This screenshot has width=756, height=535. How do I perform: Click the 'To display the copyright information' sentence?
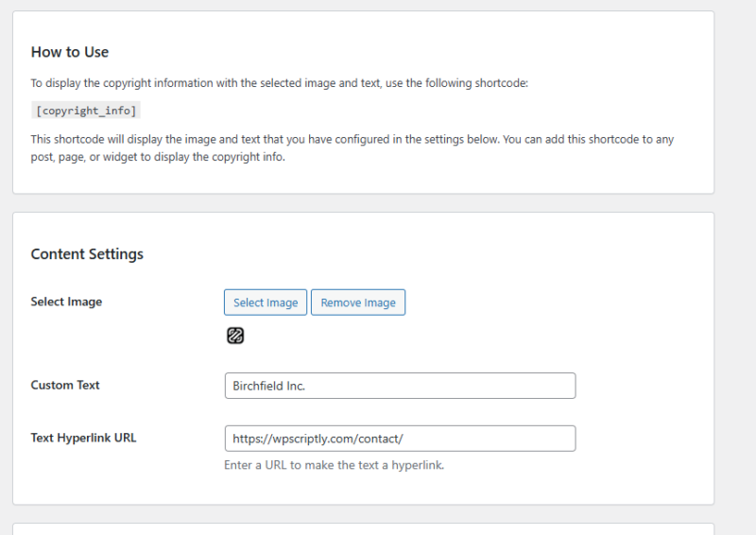click(x=280, y=83)
